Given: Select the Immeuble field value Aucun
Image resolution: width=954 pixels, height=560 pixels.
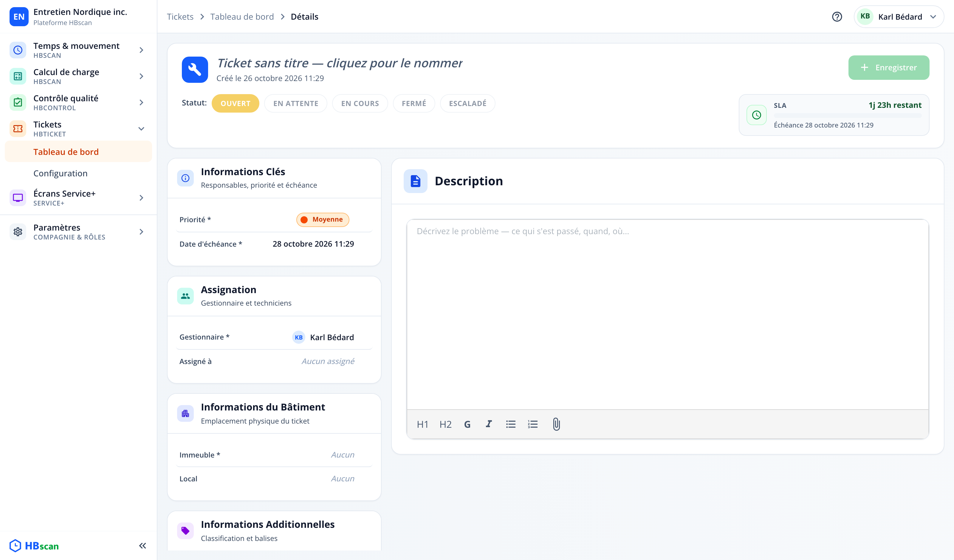Looking at the screenshot, I should coord(343,455).
